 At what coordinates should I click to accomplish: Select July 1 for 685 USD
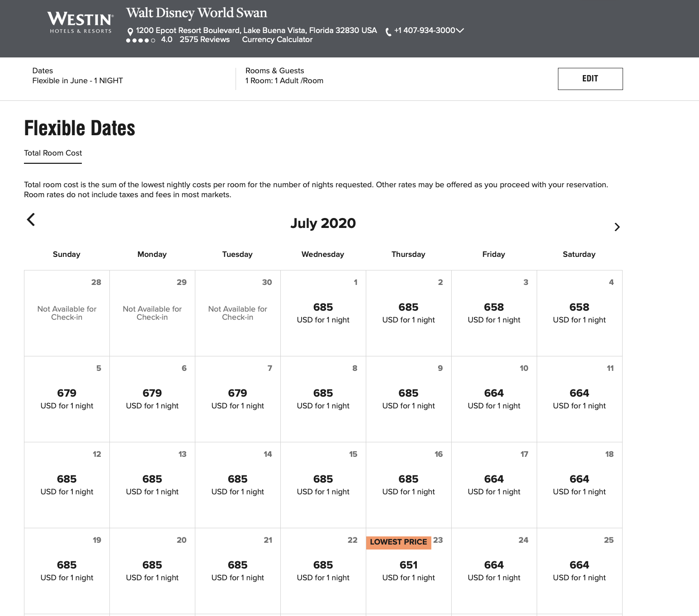[323, 313]
